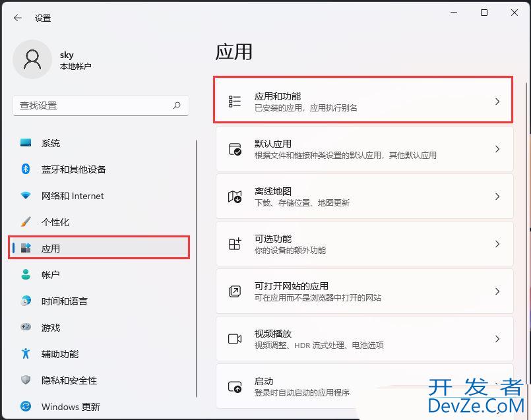This screenshot has height=420, width=531.
Task: Click the sky account name
Action: tap(67, 55)
